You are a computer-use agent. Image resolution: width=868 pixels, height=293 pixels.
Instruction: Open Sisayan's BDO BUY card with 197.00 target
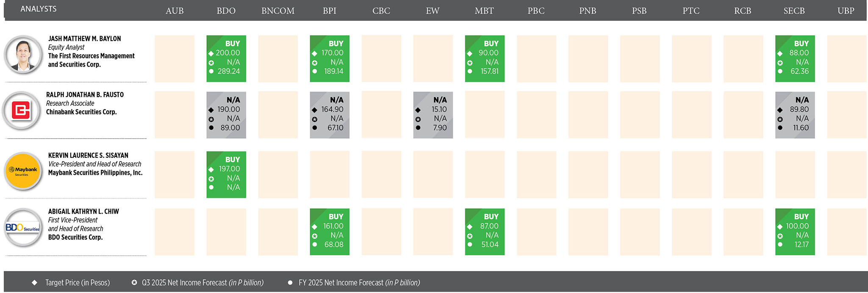coord(226,175)
